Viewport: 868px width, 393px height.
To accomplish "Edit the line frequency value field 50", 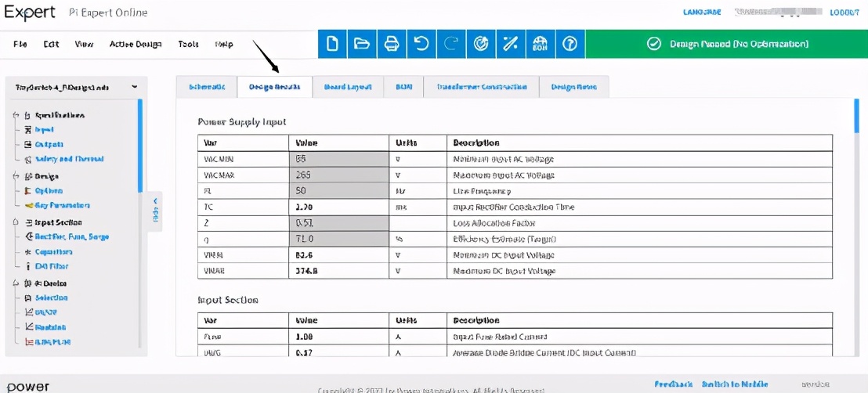I will pos(338,191).
